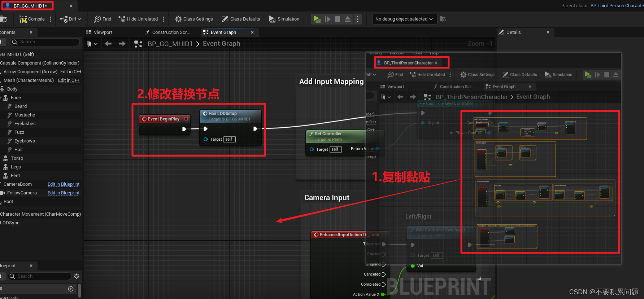Click the My Blueprint search field
This screenshot has width=644, height=299.
tap(40, 276)
